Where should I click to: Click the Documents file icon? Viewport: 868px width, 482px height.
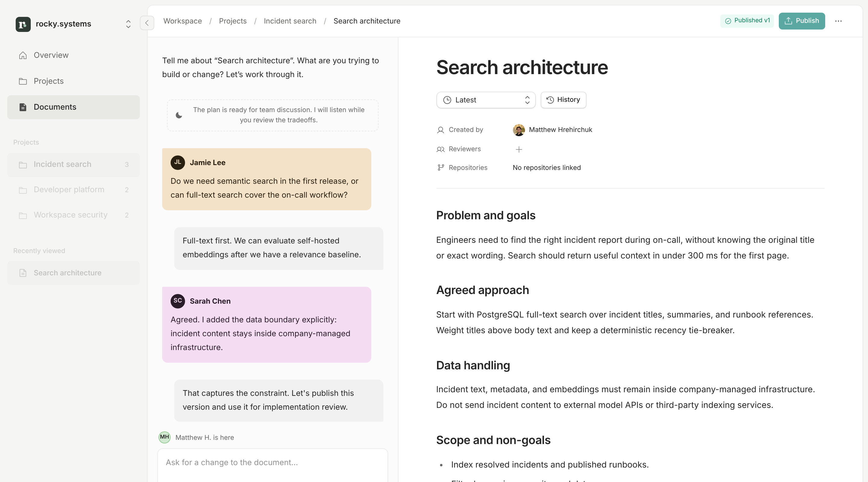(x=23, y=107)
